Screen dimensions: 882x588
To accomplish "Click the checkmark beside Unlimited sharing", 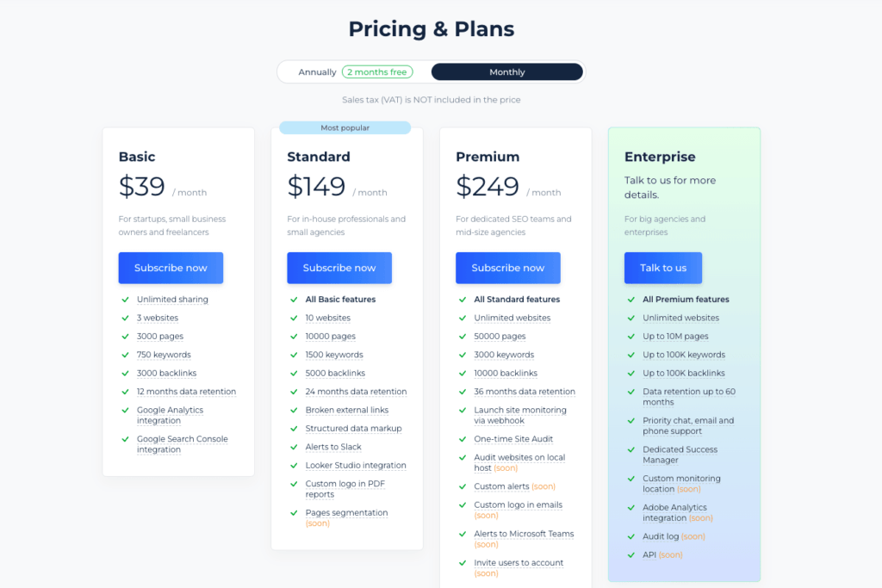I will [126, 300].
